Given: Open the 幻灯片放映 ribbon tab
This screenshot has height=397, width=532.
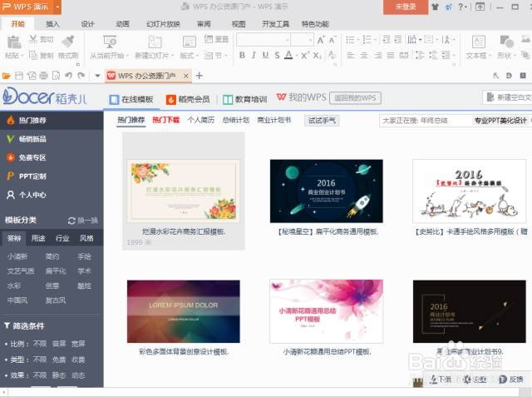Looking at the screenshot, I should (x=163, y=24).
